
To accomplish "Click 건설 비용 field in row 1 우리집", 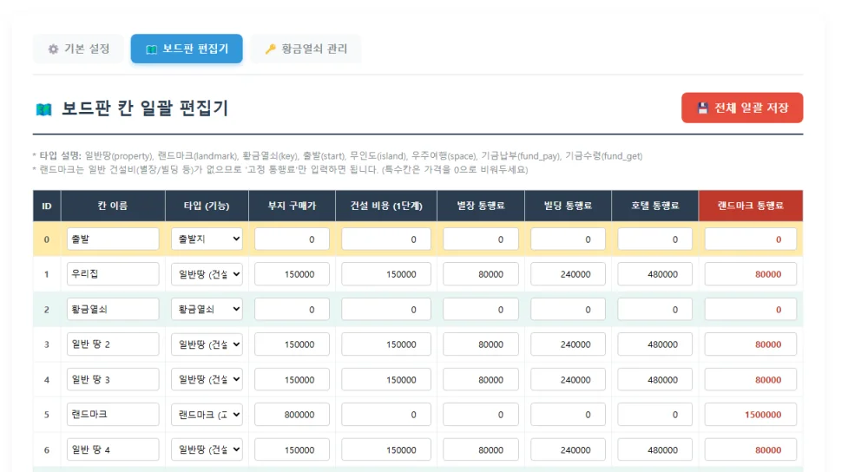I will tap(386, 274).
